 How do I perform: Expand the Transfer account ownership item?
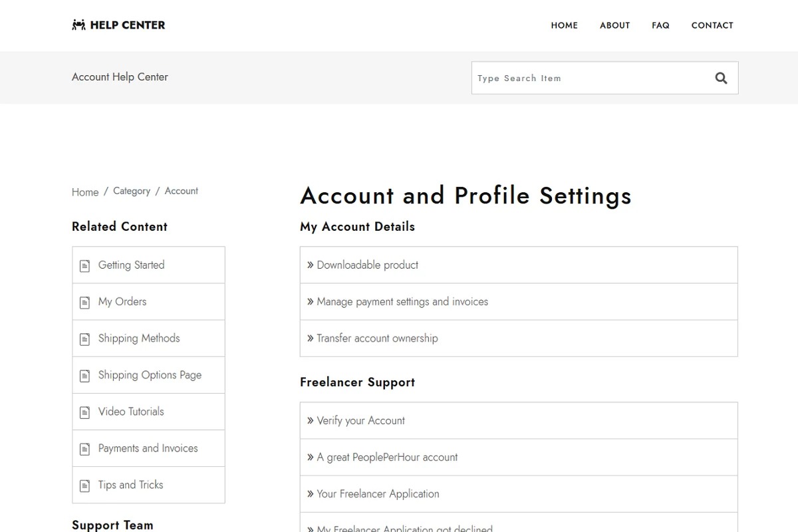click(x=377, y=338)
